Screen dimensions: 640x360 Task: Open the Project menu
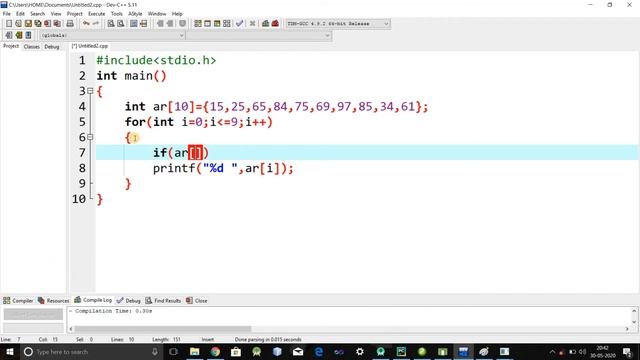[74, 13]
